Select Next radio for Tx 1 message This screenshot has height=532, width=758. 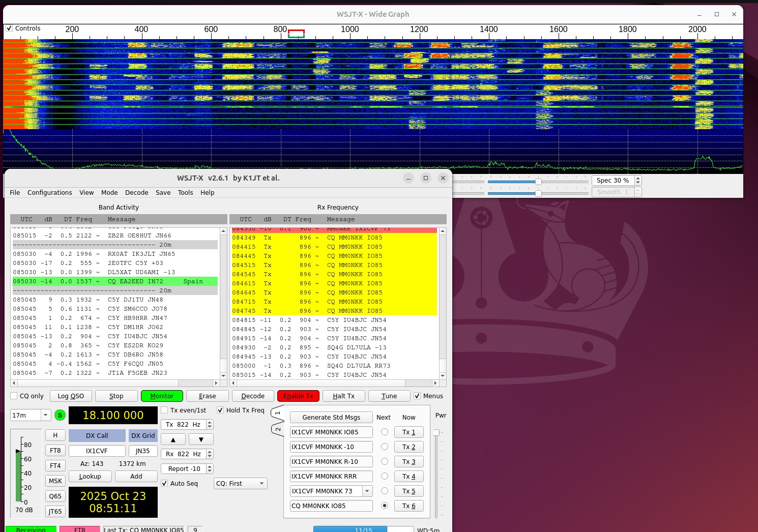point(385,432)
